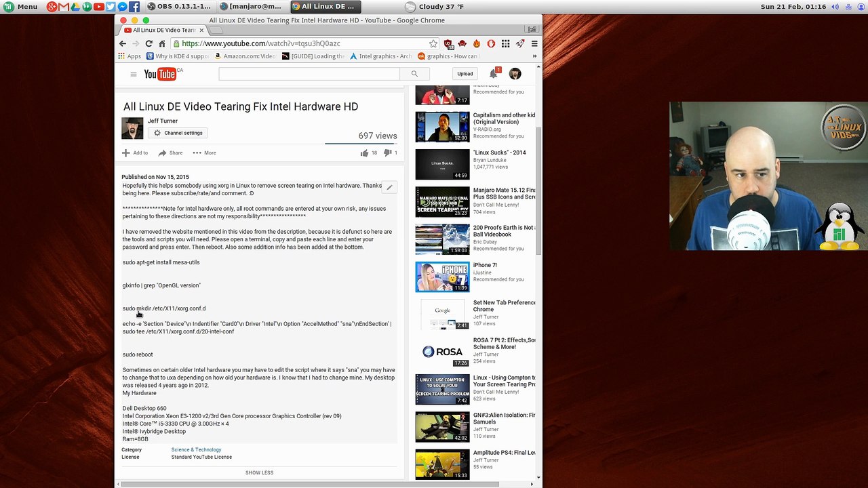The width and height of the screenshot is (868, 488).
Task: Expand the More actions menu
Action: (204, 153)
